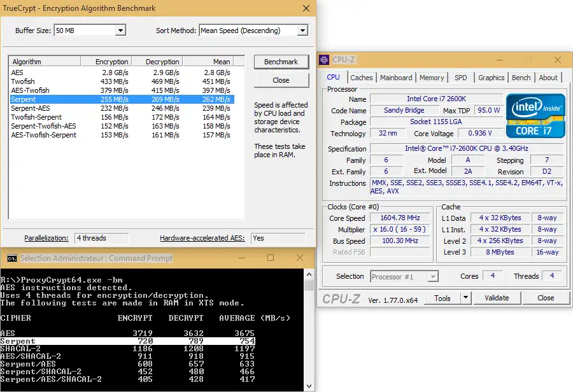Viewport: 573px width, 392px height.
Task: Click the Code Name value 'Sandy Bridge'
Action: (404, 110)
